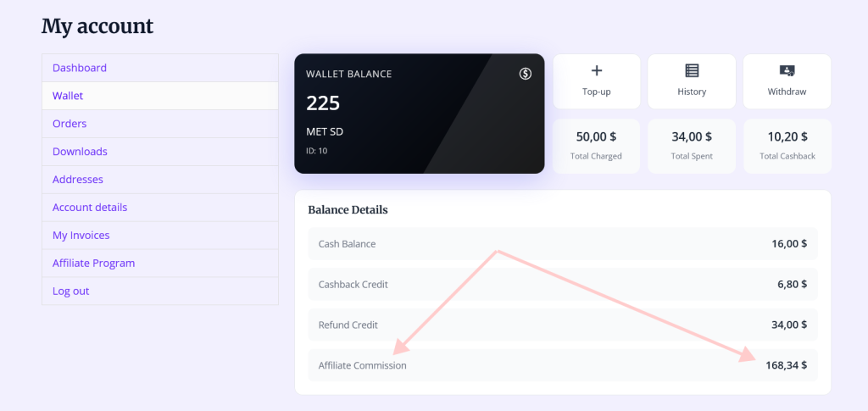The height and width of the screenshot is (411, 868).
Task: Log out of the account
Action: 71,291
